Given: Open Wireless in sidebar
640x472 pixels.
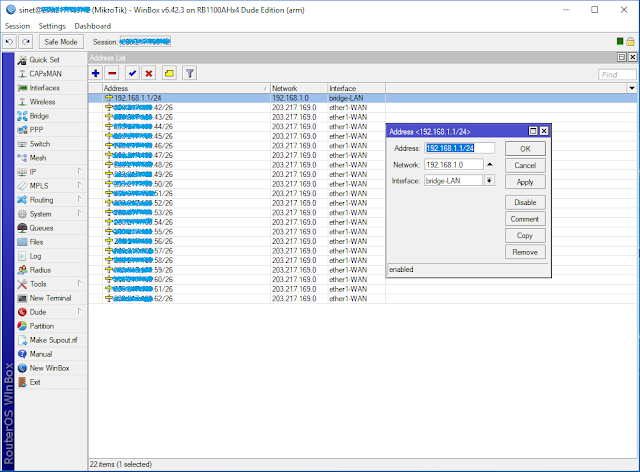Looking at the screenshot, I should [51, 102].
